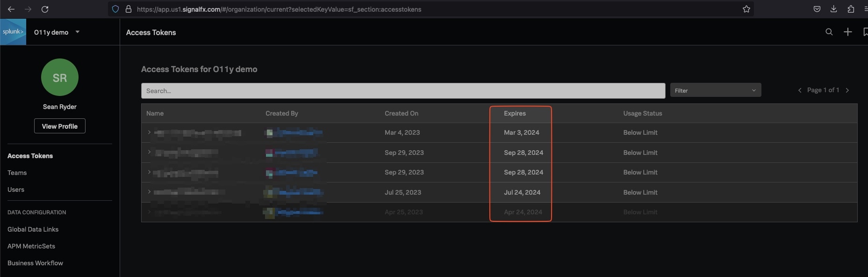Screen dimensions: 868x277
Task: Click the Created On column header
Action: (402, 113)
